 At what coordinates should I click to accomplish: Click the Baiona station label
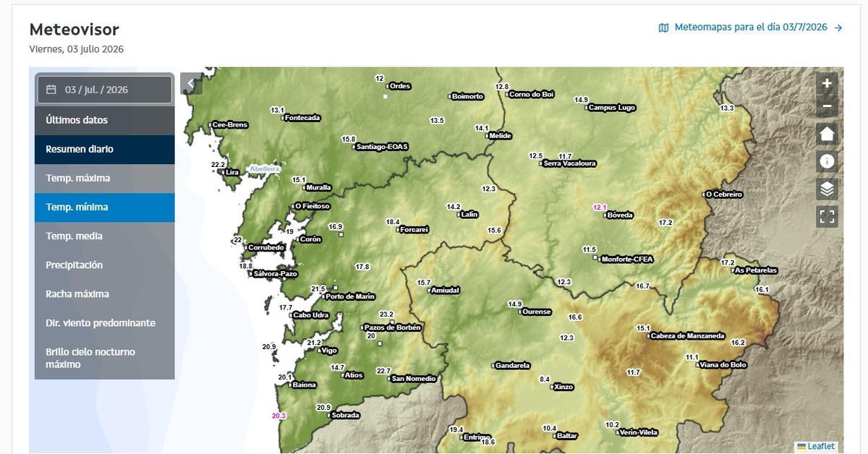coord(305,385)
